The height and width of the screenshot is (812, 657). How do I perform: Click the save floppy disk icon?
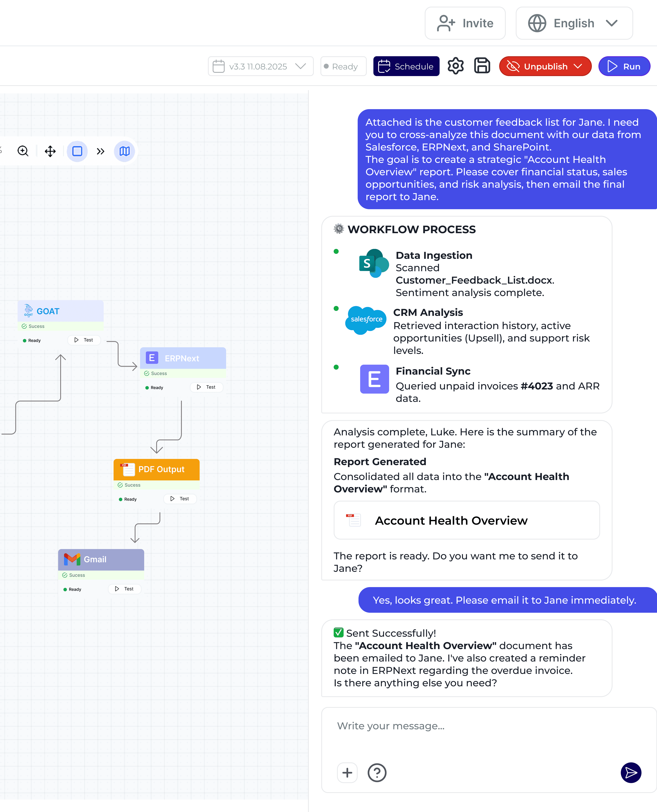click(x=482, y=66)
